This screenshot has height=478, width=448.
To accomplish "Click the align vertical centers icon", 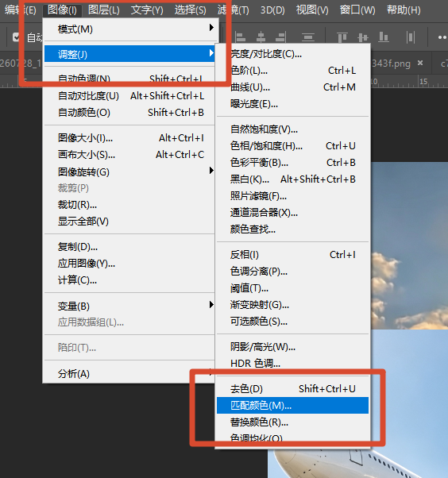I will 362,37.
